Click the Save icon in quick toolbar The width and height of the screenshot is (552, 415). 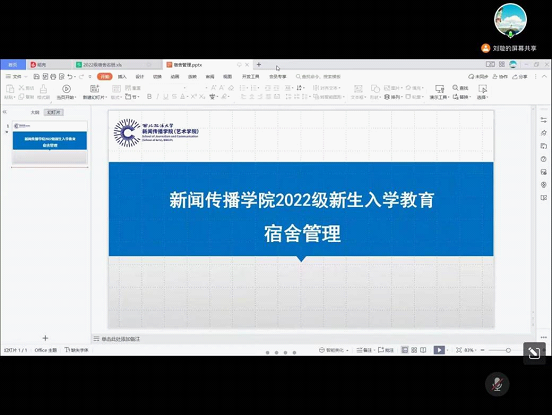(x=36, y=76)
